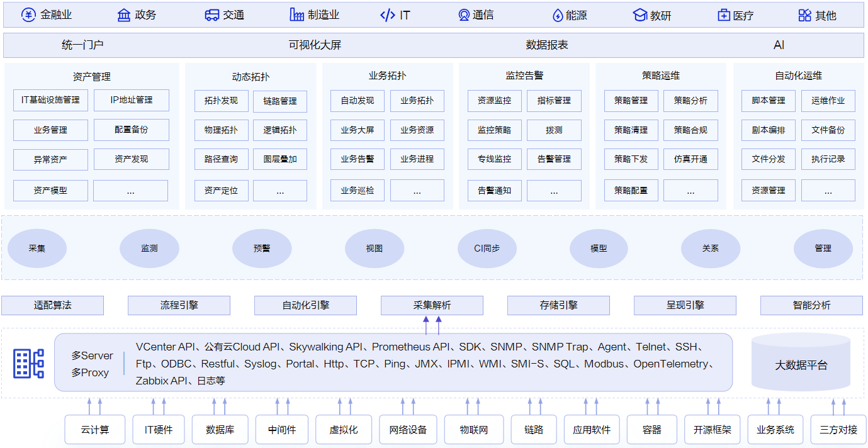Select the 剧本编排 box
Screen dimensions: 868x448
(769, 130)
